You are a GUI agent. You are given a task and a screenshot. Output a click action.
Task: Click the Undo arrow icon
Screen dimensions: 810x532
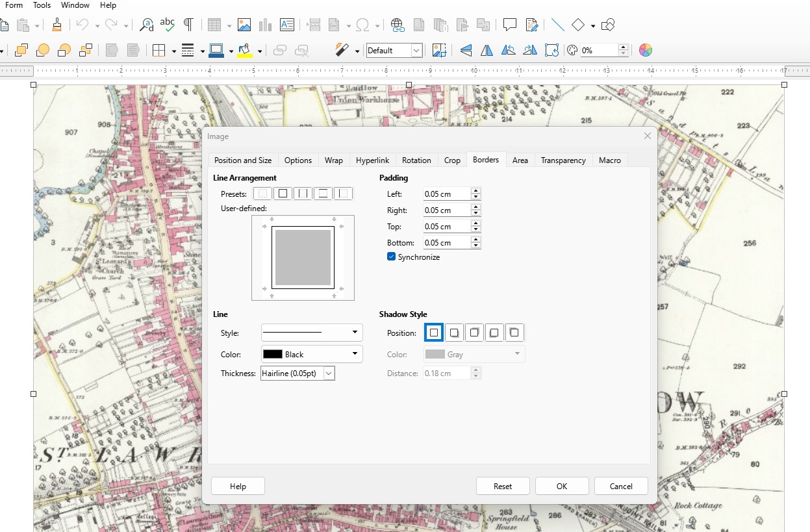82,25
